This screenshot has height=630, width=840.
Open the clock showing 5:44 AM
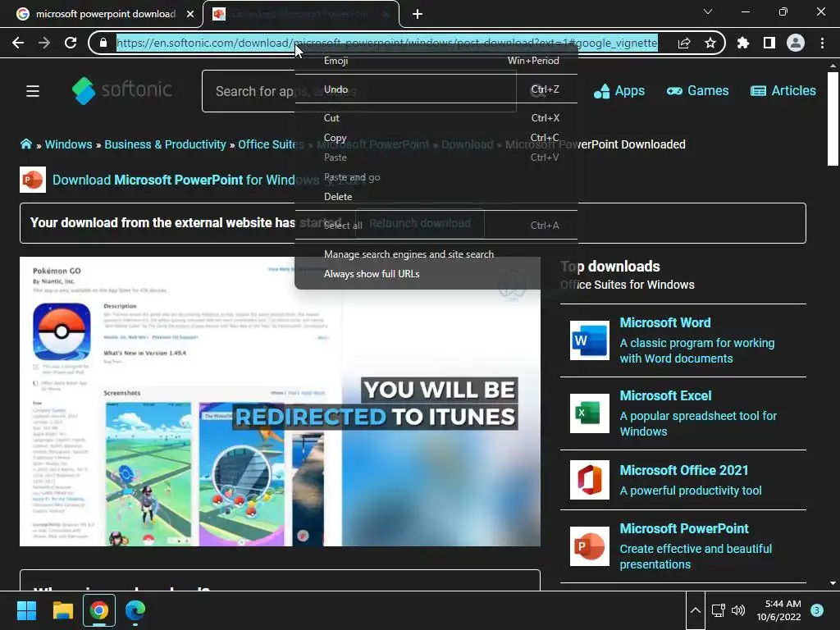[779, 610]
